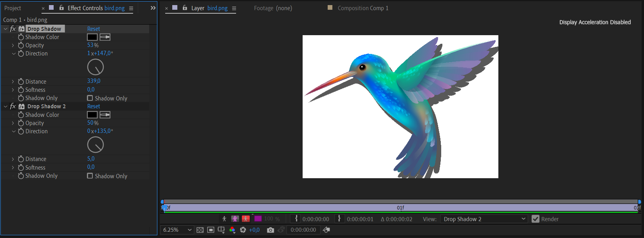The height and width of the screenshot is (238, 644).
Task: Set the In point with the left brace
Action: (x=296, y=219)
